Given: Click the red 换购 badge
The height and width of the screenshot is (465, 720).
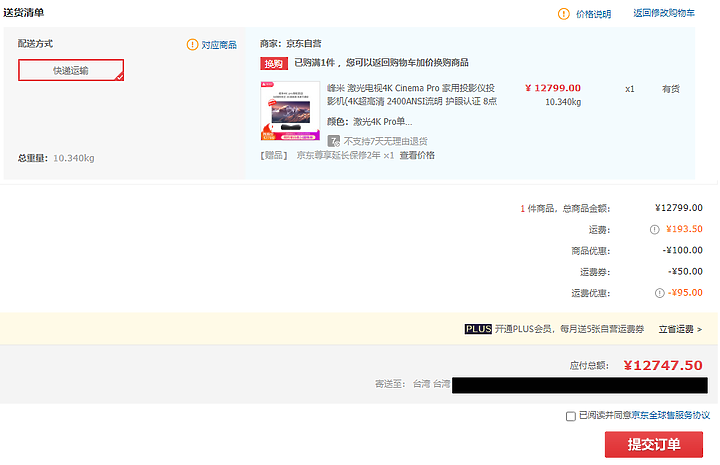Looking at the screenshot, I should pyautogui.click(x=274, y=63).
